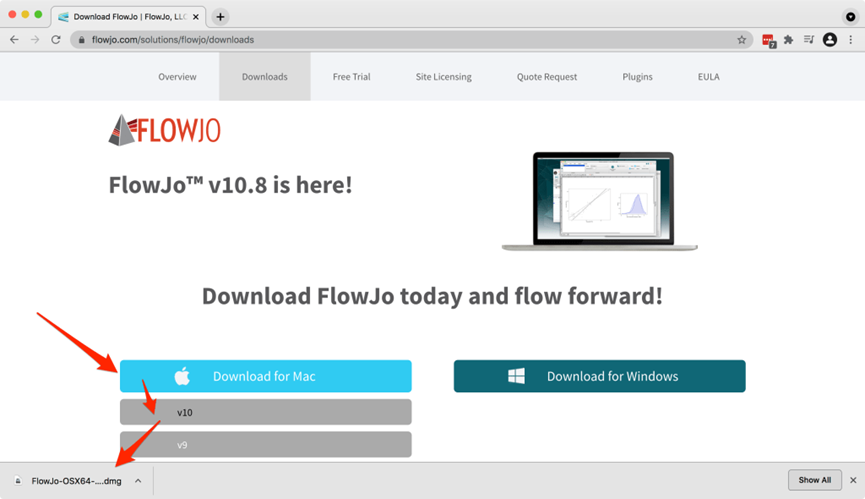The image size is (865, 499).
Task: Open a new browser tab
Action: pos(220,17)
